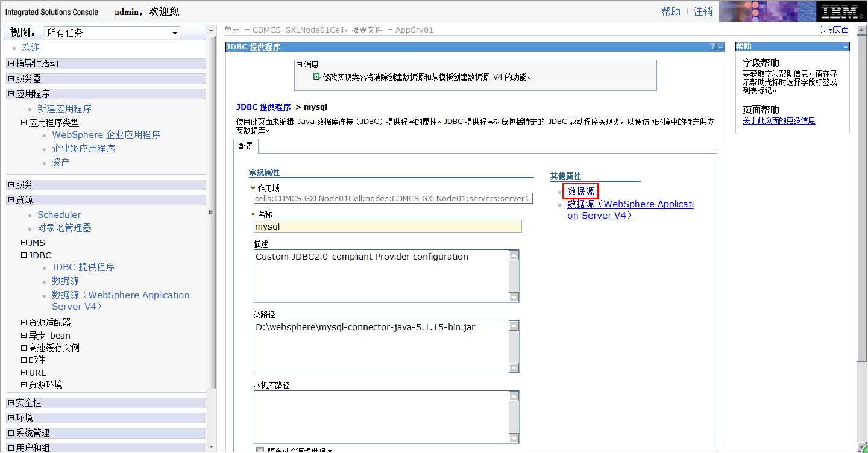Expand the 系统管理 section

tap(11, 433)
